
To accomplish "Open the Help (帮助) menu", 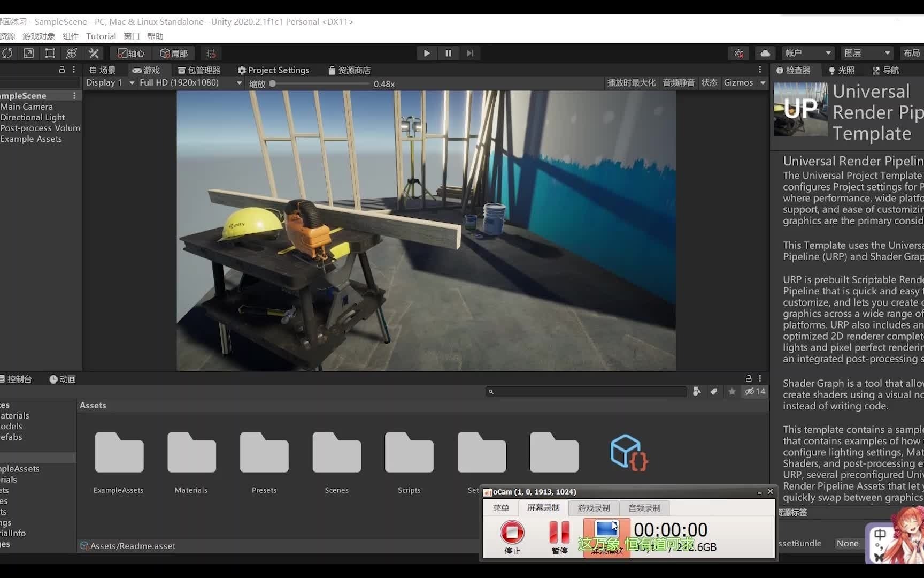I will coord(155,36).
